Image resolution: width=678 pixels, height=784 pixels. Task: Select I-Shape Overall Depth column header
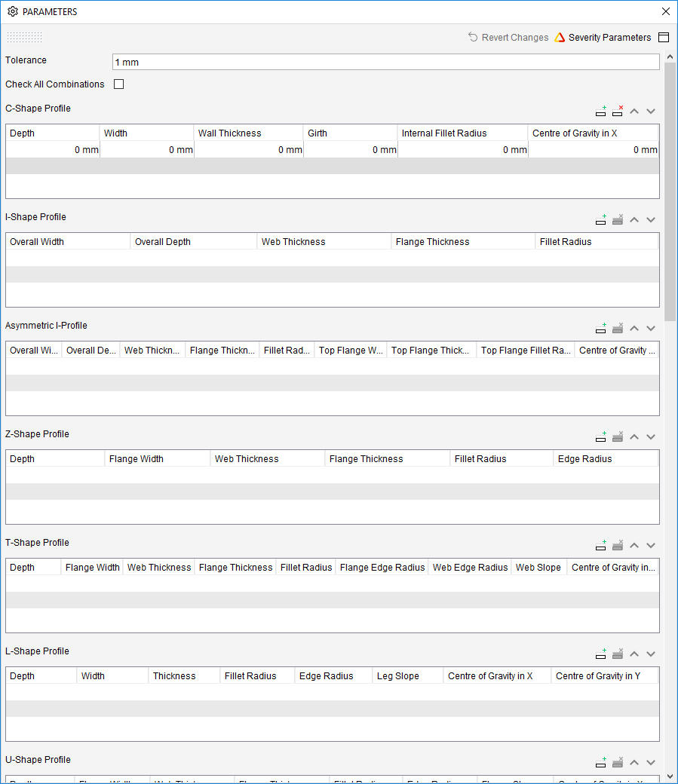(x=194, y=241)
